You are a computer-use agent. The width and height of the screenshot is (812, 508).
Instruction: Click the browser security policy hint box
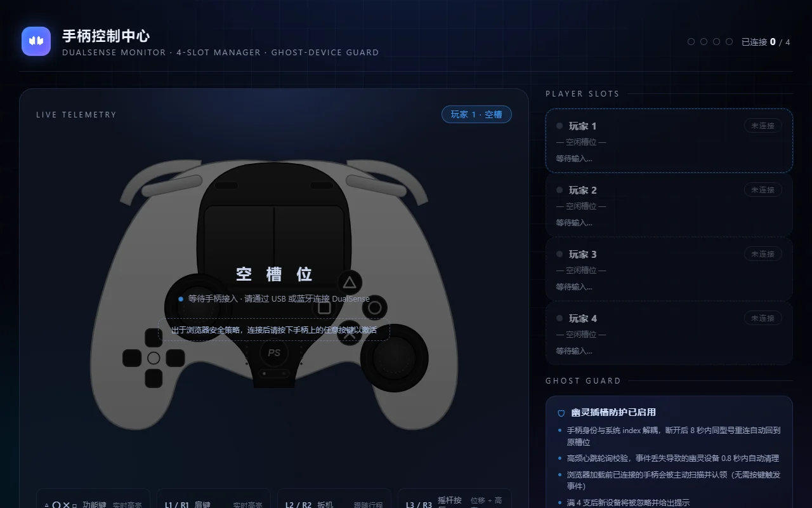tap(274, 330)
